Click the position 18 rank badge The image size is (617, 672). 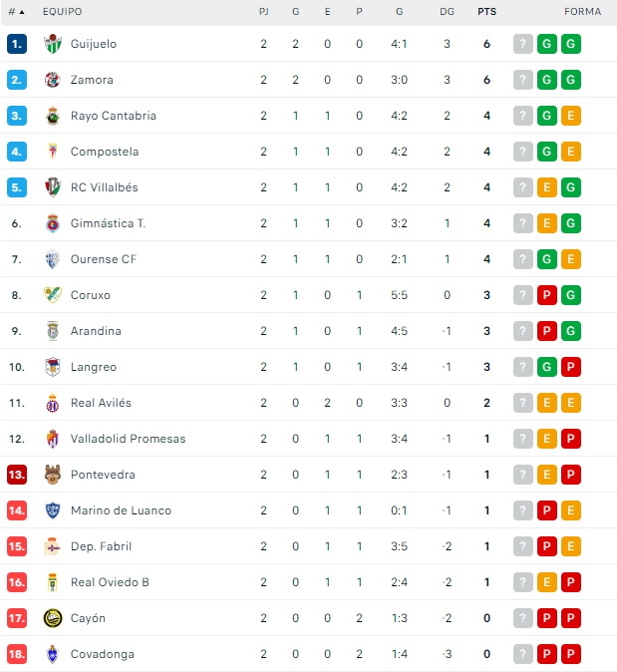16,654
